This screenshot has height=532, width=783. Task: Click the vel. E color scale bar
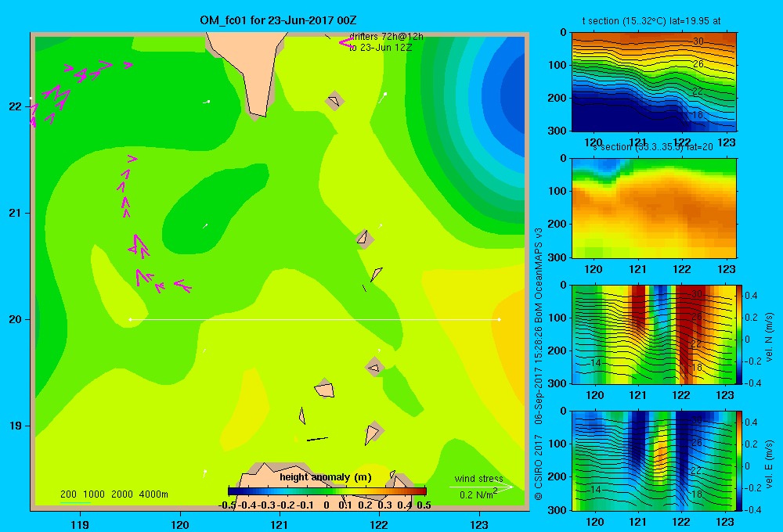740,461
